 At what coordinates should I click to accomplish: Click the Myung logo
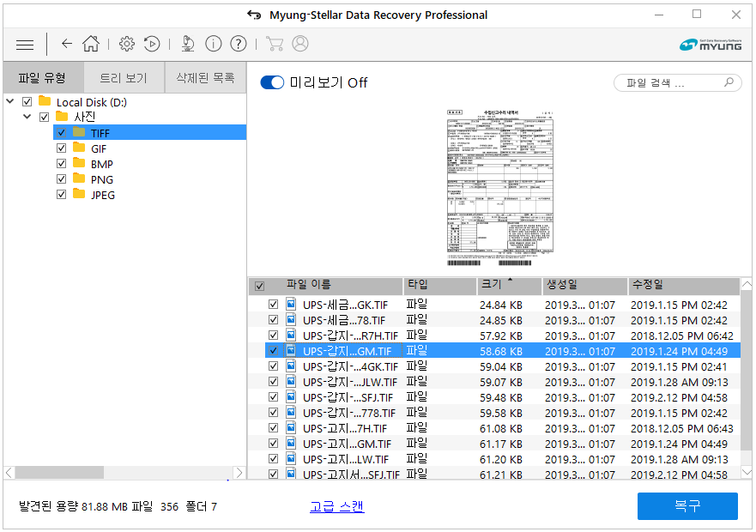pos(711,45)
